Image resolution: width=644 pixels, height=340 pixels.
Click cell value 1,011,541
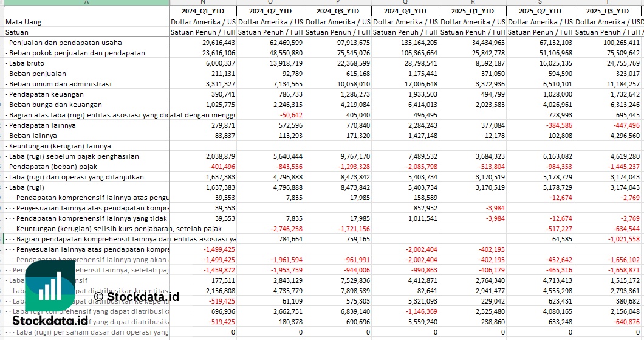(423, 218)
